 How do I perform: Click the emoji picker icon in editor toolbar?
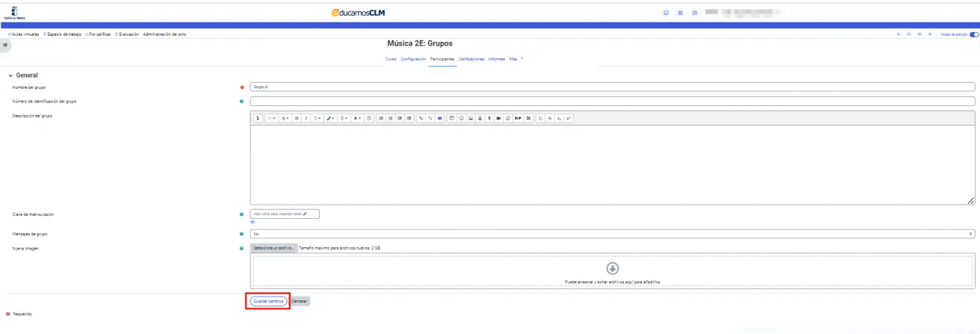coord(462,118)
